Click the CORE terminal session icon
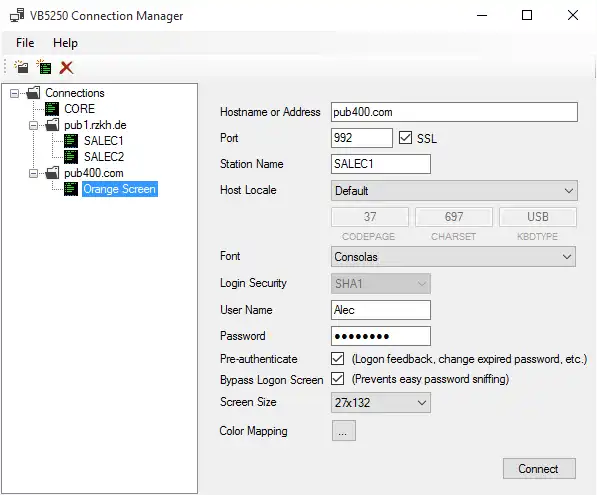 point(52,109)
